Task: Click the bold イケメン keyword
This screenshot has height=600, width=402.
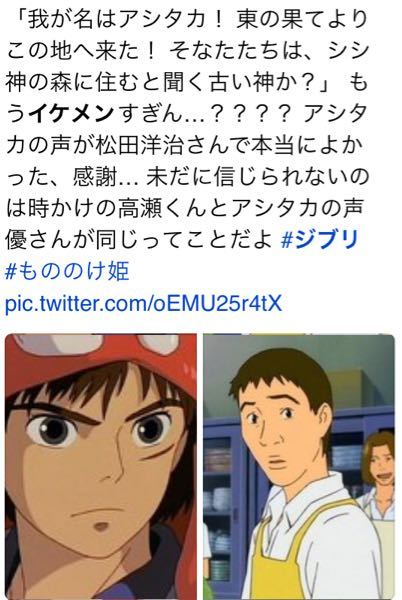Action: click(72, 113)
